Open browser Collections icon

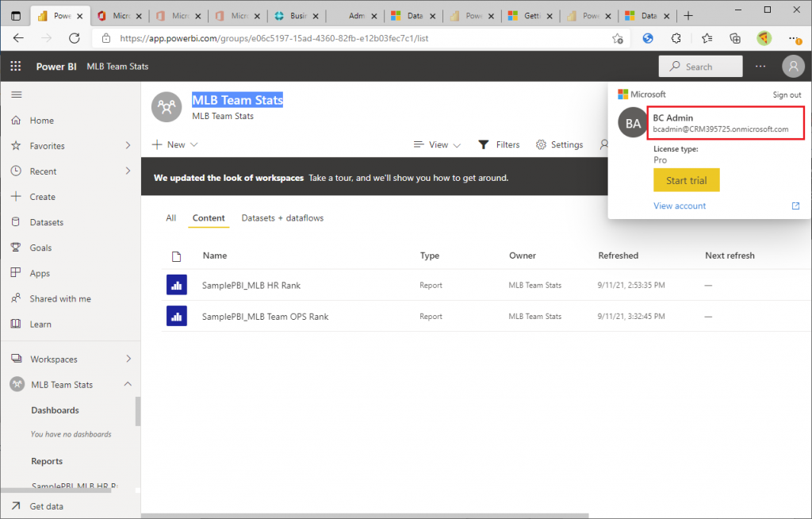(735, 38)
